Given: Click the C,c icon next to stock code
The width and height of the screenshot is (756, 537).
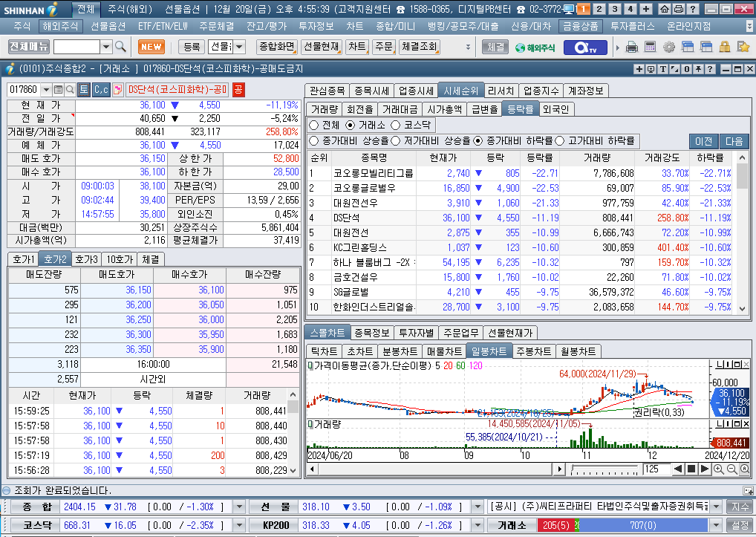Looking at the screenshot, I should click(101, 90).
